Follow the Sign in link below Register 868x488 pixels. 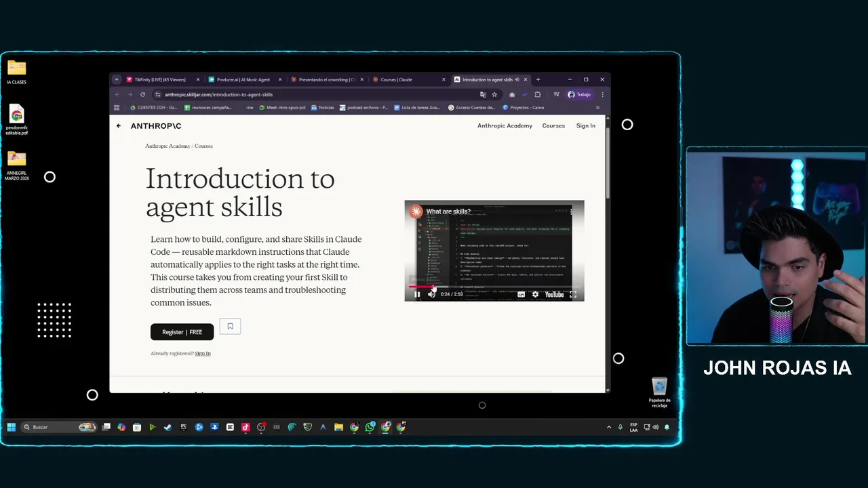click(x=202, y=353)
